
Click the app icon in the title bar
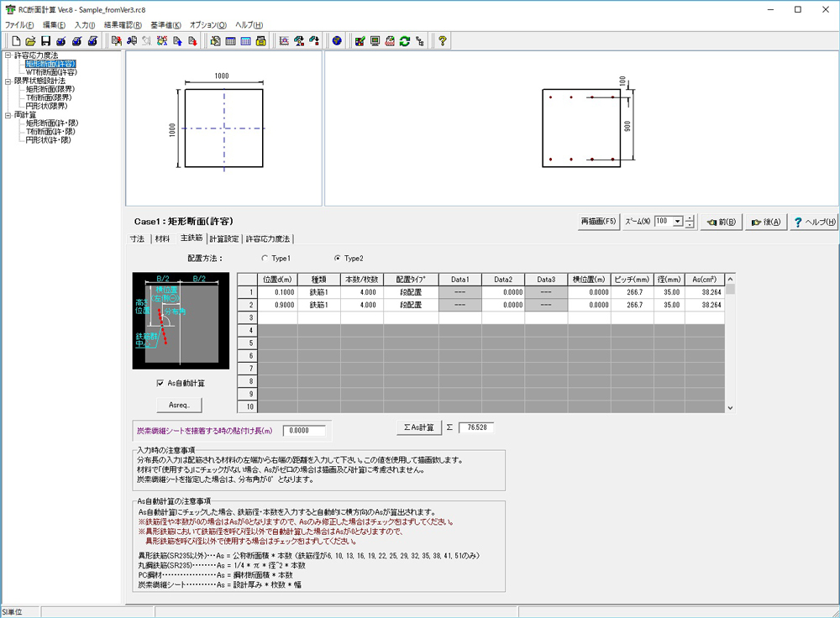click(10, 9)
